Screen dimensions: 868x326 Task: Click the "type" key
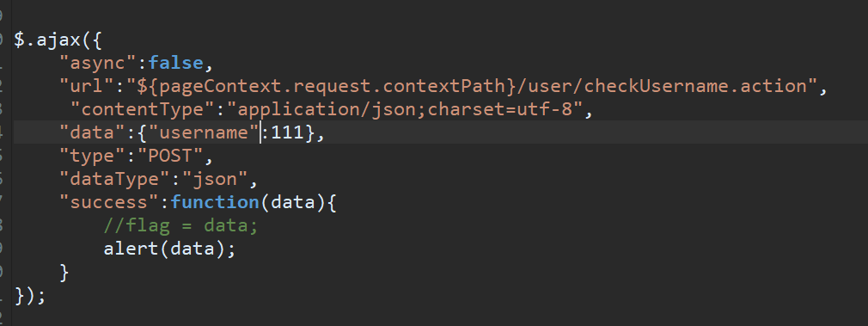pyautogui.click(x=93, y=157)
